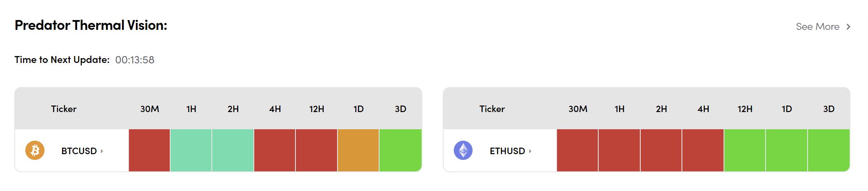Click BTCUSD green 3D cell
The width and height of the screenshot is (868, 191).
pos(400,150)
